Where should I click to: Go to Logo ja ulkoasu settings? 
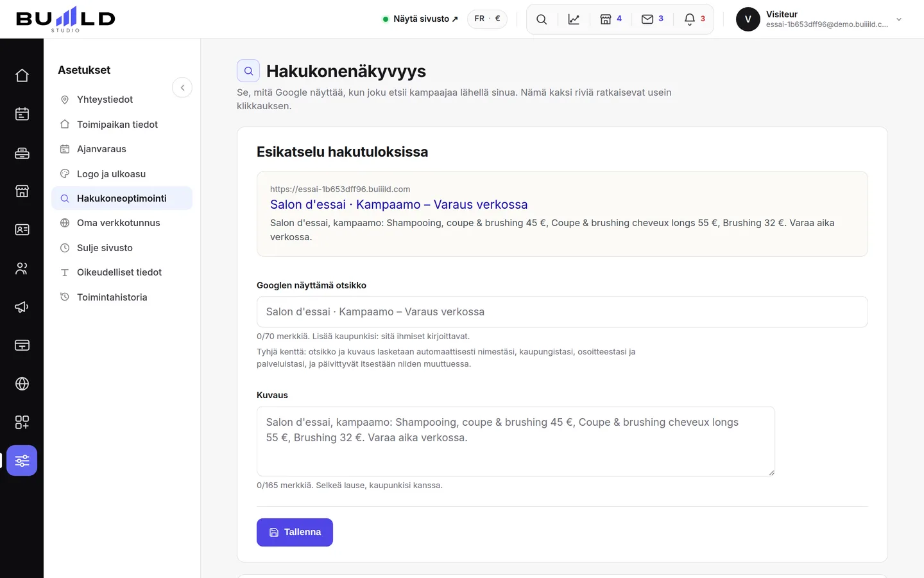pyautogui.click(x=122, y=174)
